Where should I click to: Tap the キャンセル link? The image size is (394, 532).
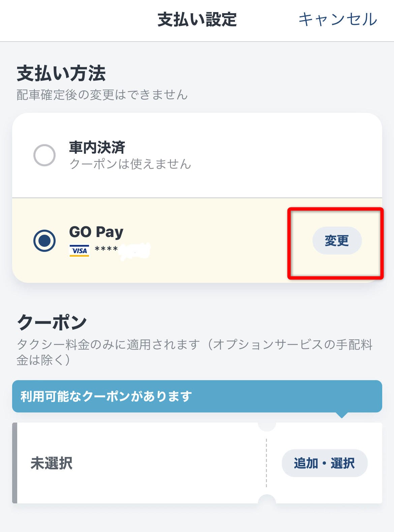[x=337, y=19]
